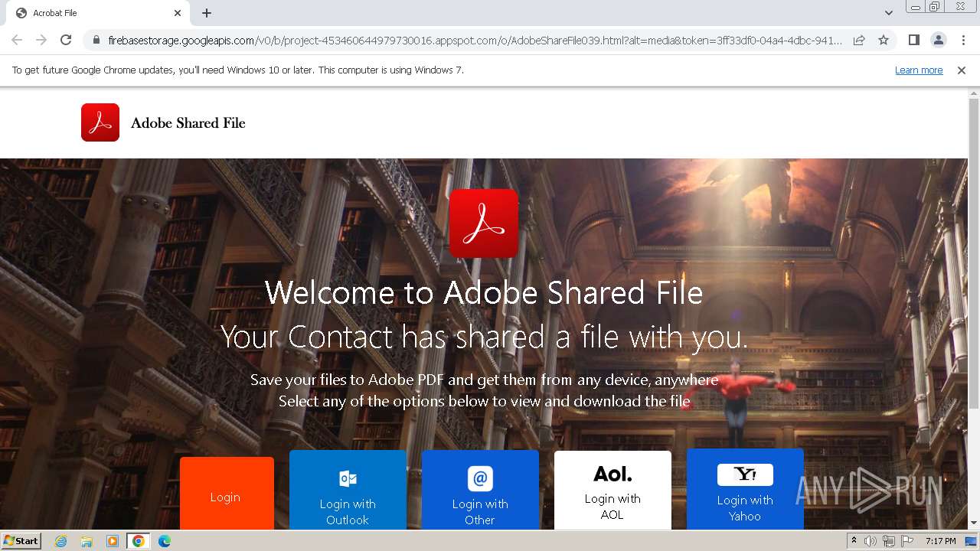Reload the current page
The image size is (980, 551).
pyautogui.click(x=66, y=40)
